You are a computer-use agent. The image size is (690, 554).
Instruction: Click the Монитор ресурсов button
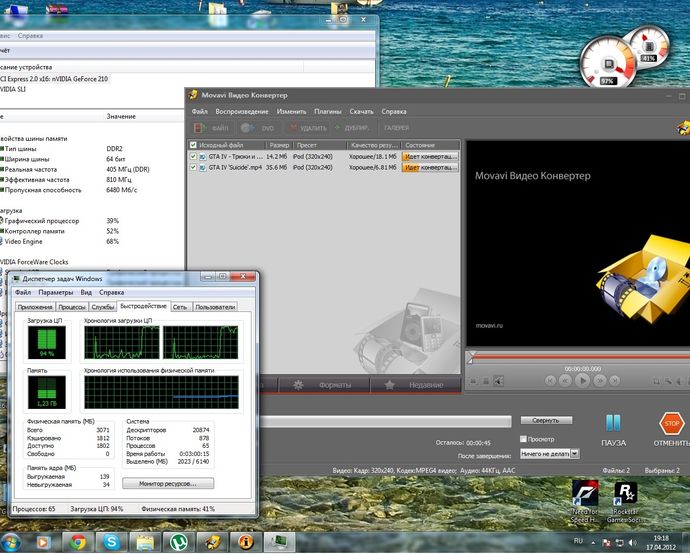(168, 483)
